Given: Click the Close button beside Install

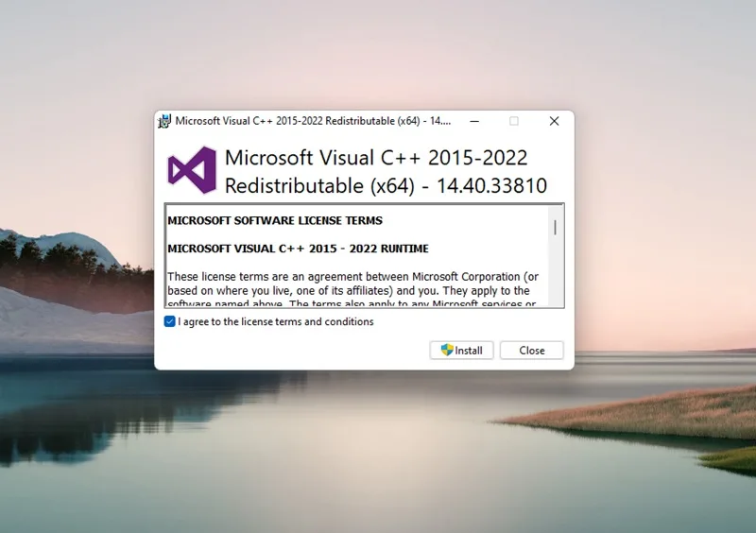Looking at the screenshot, I should point(532,351).
